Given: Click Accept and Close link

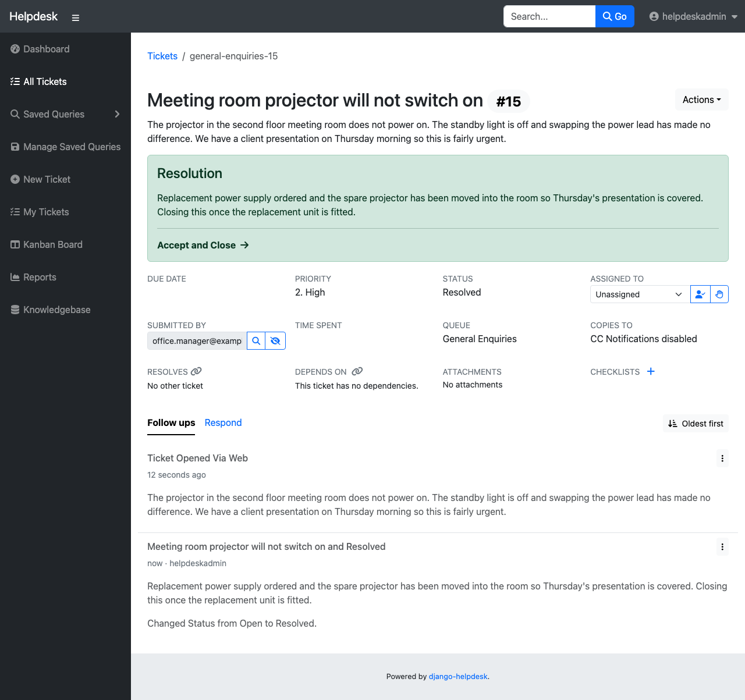Looking at the screenshot, I should [203, 245].
